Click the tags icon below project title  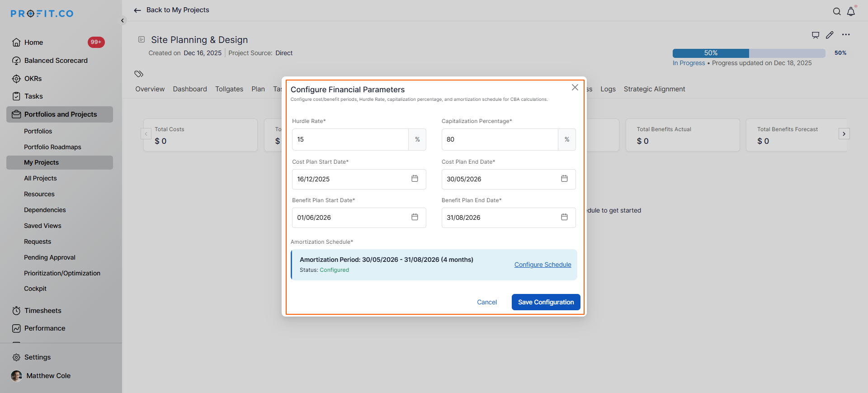[139, 74]
